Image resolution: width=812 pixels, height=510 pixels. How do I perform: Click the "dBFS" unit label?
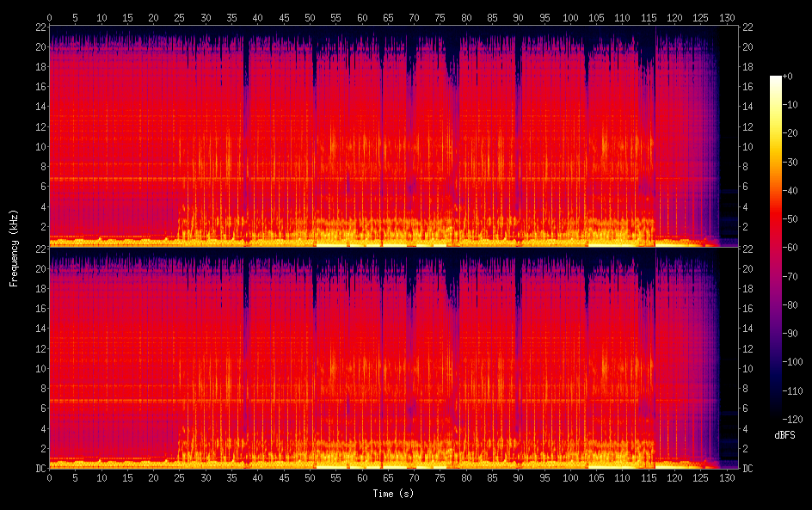784,435
